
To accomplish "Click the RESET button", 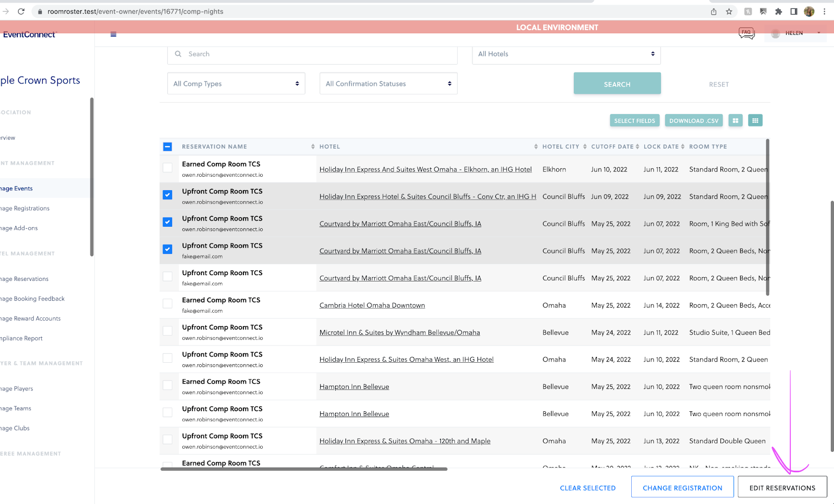I will (719, 84).
